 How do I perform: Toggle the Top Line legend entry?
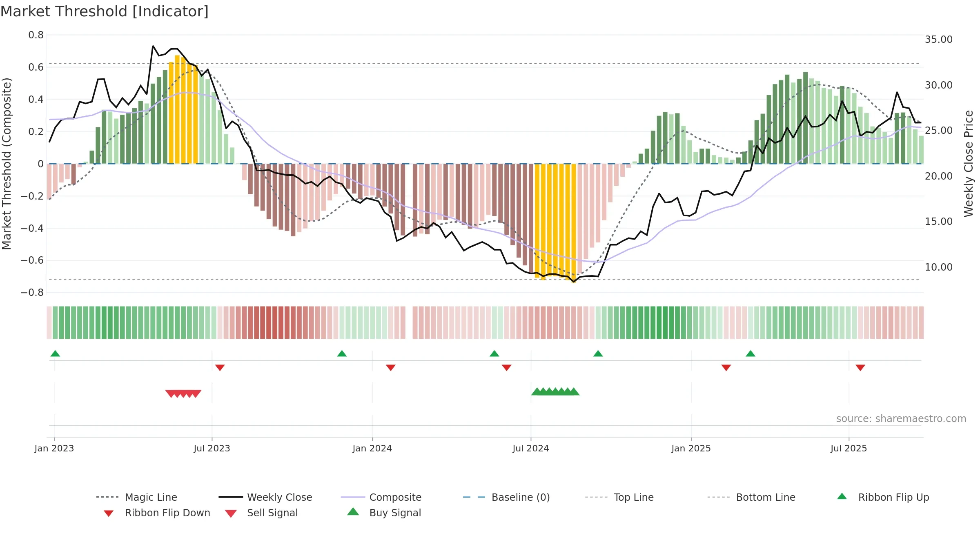tap(619, 497)
